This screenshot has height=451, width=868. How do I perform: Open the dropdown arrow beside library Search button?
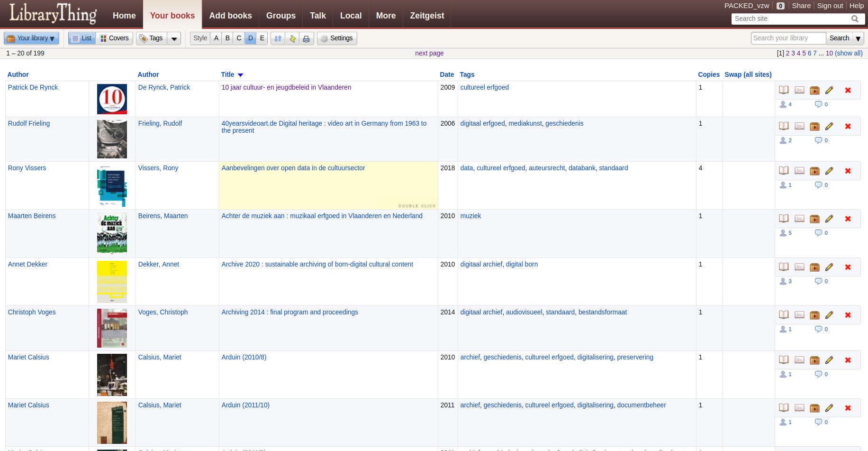click(x=858, y=38)
